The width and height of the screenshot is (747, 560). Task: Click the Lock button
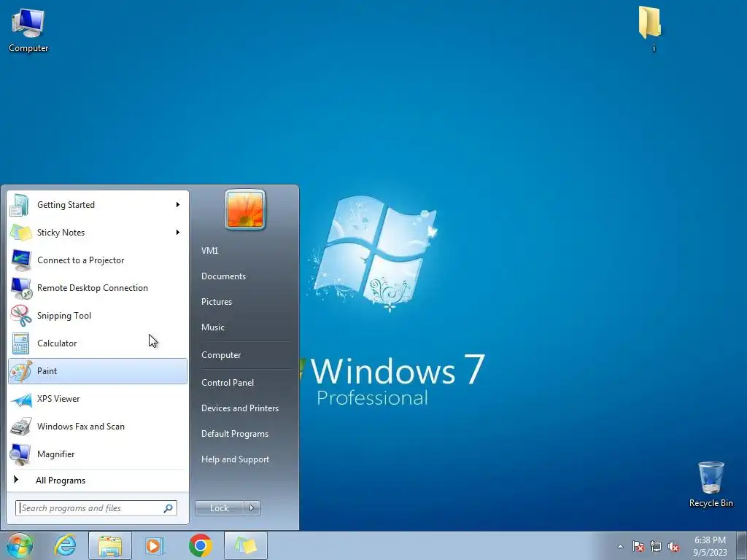pyautogui.click(x=220, y=508)
